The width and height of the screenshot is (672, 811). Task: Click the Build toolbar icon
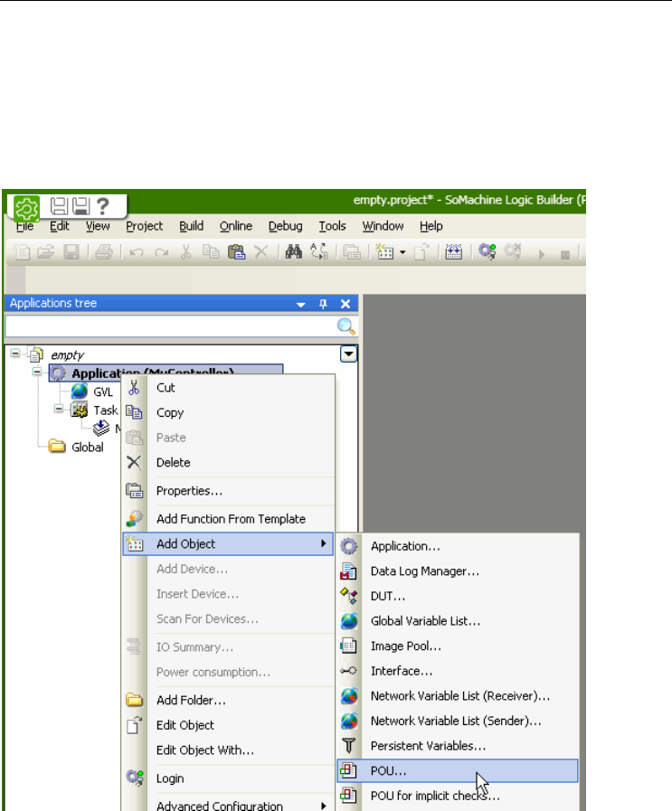[x=454, y=252]
